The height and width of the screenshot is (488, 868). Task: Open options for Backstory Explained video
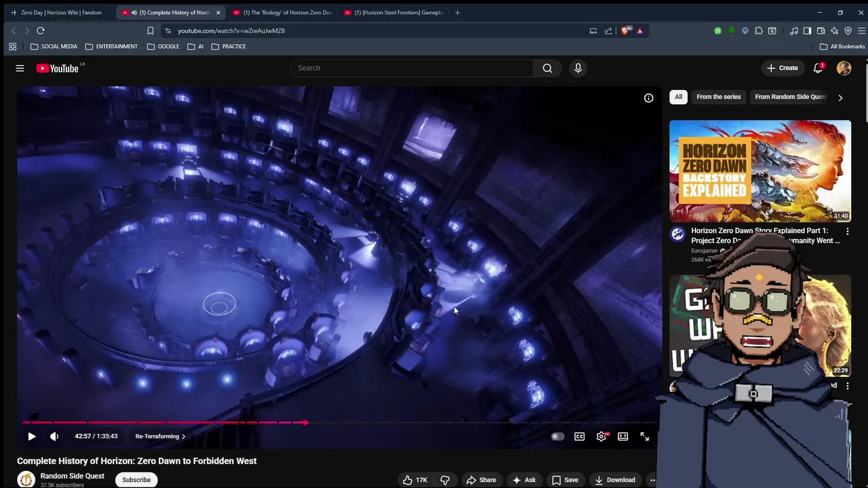[x=847, y=232]
